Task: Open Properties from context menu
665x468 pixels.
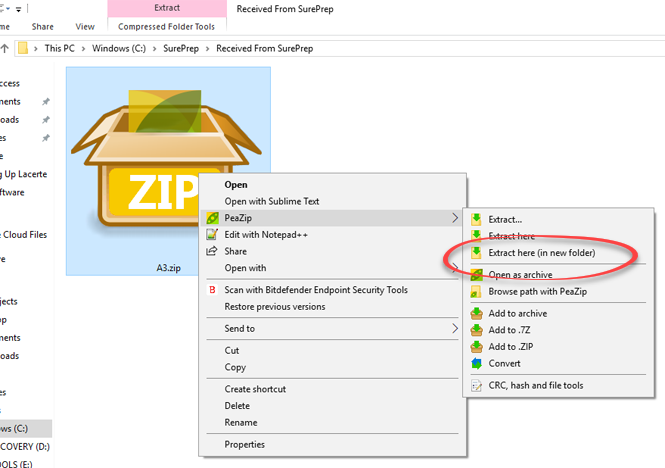Action: [332, 445]
